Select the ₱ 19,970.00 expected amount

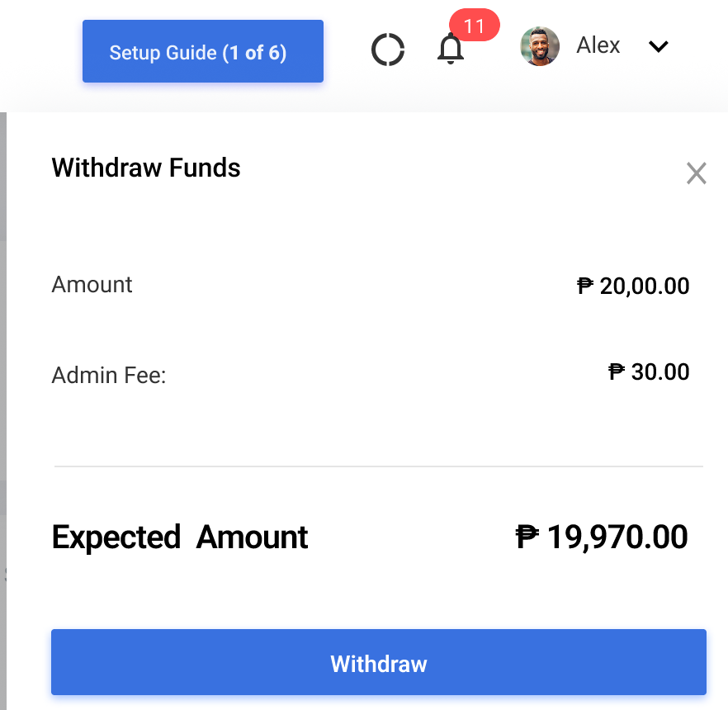(x=602, y=537)
